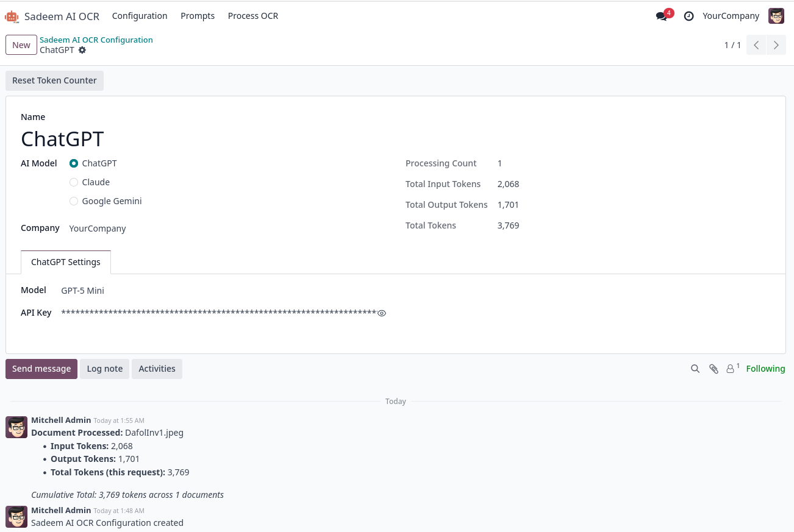Click the DafolInv1.jpeg document name

154,433
